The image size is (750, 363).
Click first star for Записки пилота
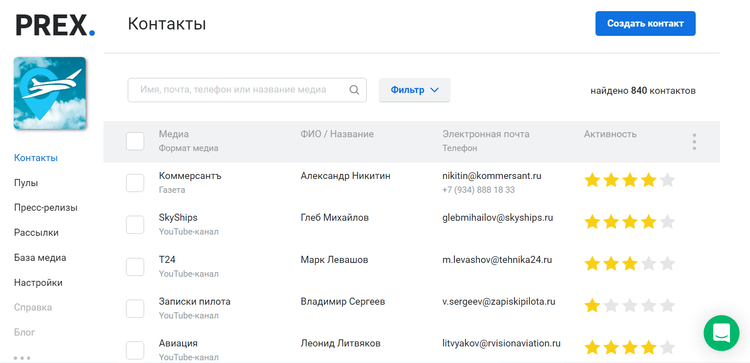tap(592, 306)
